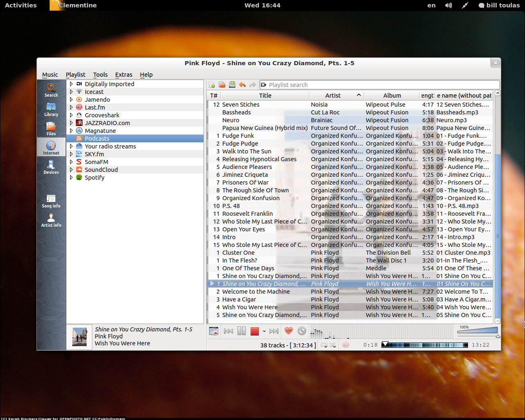Love the current track
This screenshot has height=420, width=525.
[289, 331]
